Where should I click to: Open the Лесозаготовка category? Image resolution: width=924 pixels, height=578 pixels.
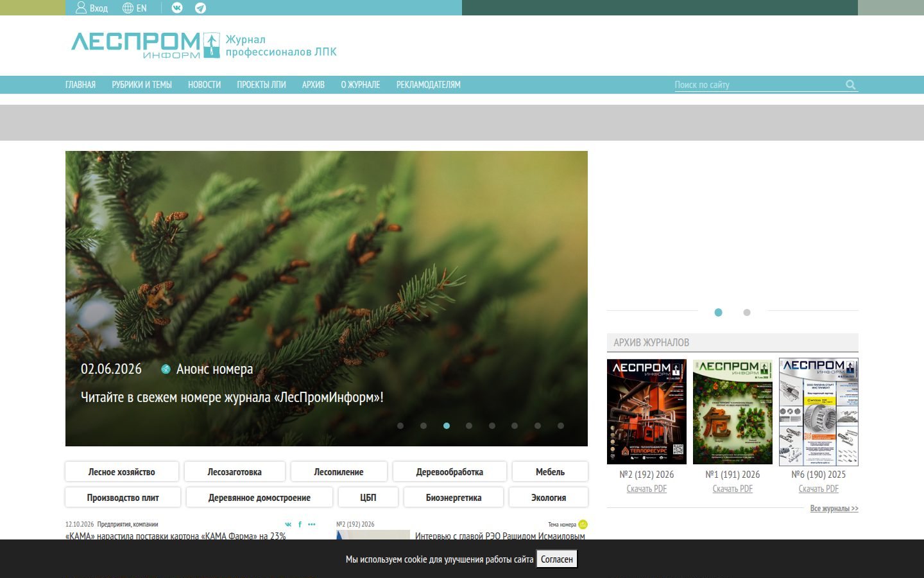(x=234, y=472)
